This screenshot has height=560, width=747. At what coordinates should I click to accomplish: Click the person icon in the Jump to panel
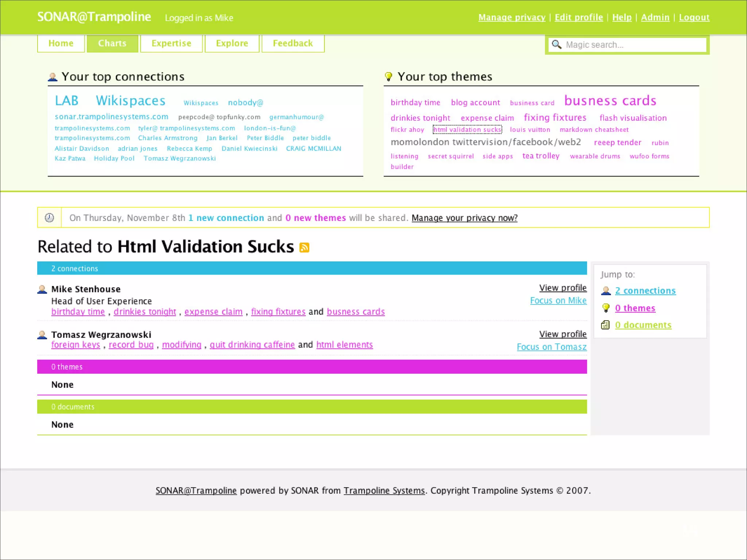click(x=606, y=291)
